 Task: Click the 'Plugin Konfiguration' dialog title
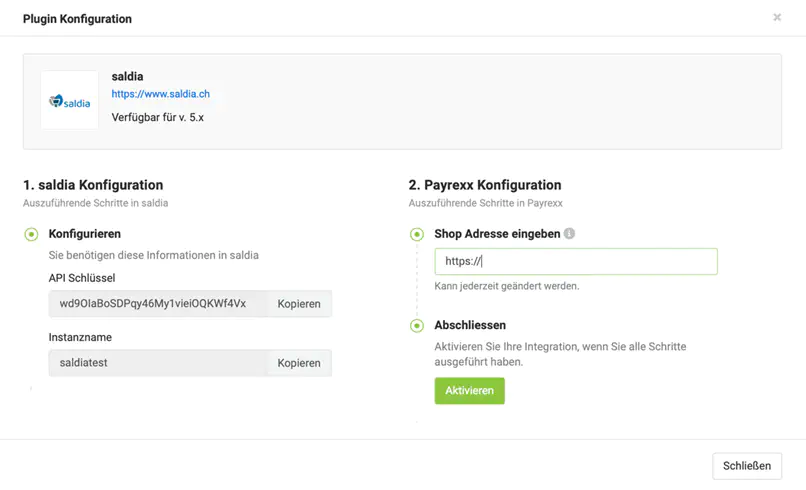tap(77, 19)
